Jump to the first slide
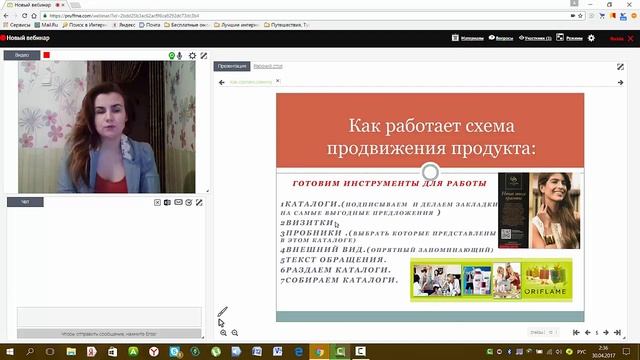640x360 pixels. point(576,333)
